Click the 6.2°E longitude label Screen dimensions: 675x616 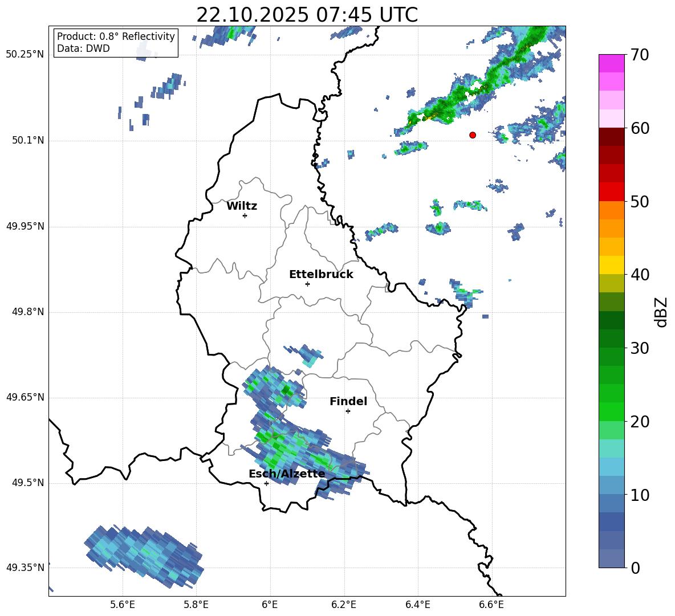[344, 605]
